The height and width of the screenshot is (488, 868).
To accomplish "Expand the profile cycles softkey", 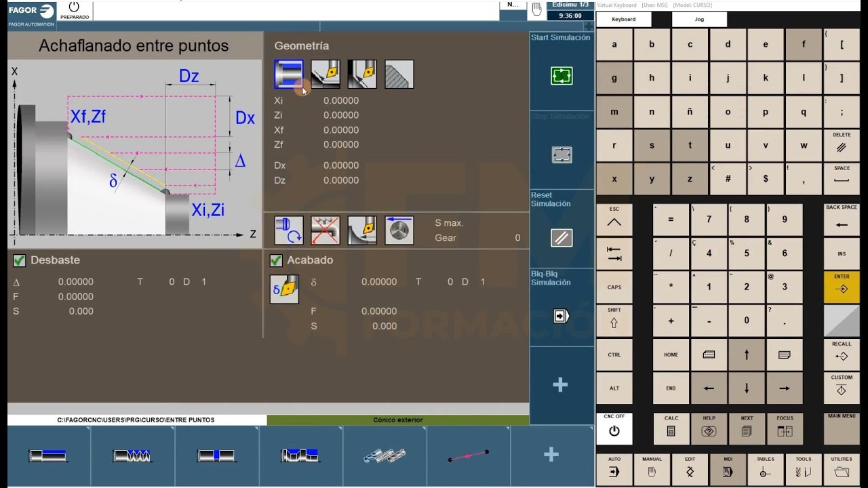I will [x=300, y=455].
